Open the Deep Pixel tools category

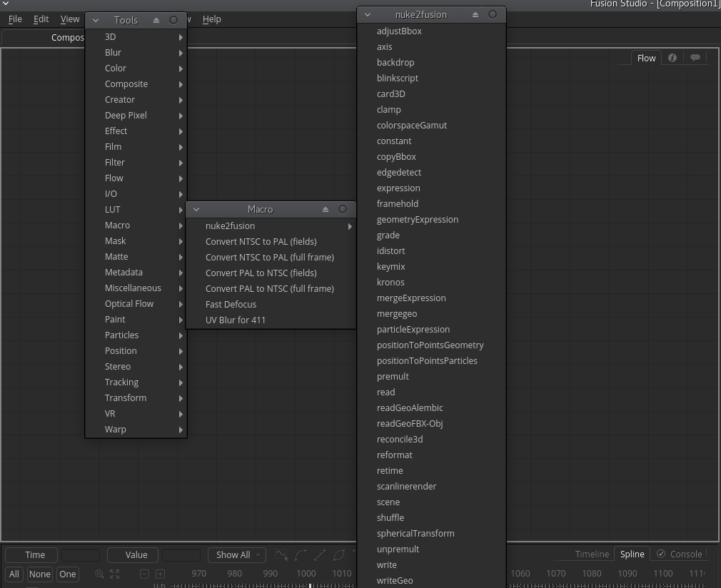point(136,116)
